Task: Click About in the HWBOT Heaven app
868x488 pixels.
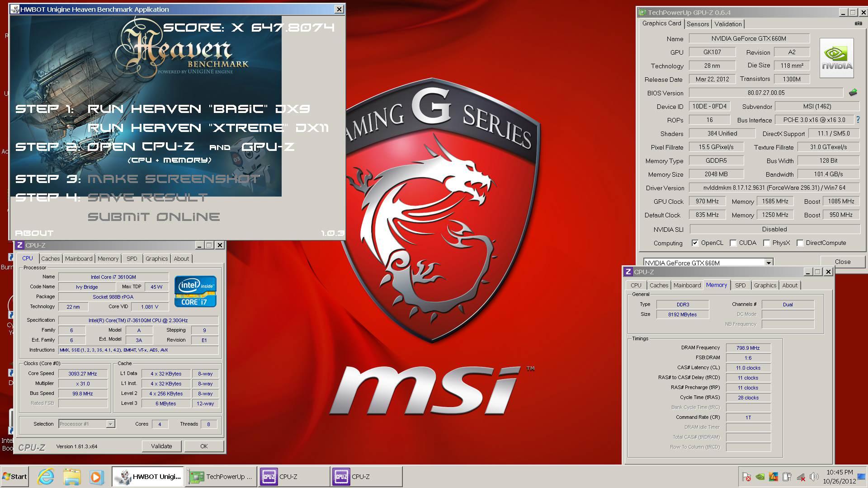Action: [x=34, y=233]
